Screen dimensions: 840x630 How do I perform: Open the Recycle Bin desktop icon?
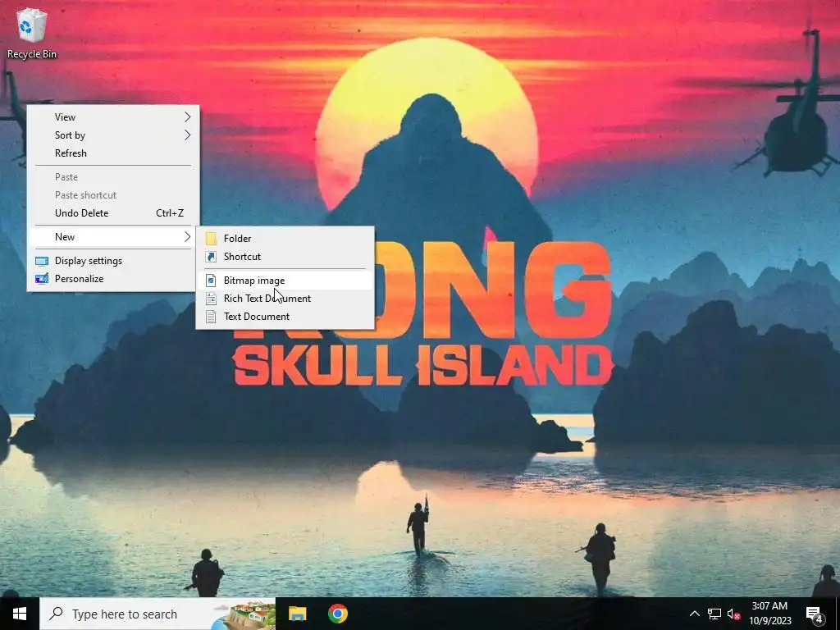(x=32, y=32)
